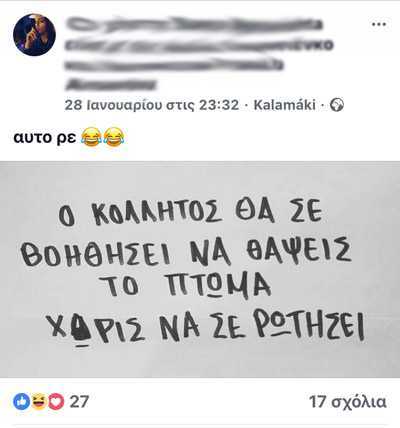This screenshot has height=428, width=400.
Task: Click the blurred tagged names line
Action: pos(173,65)
